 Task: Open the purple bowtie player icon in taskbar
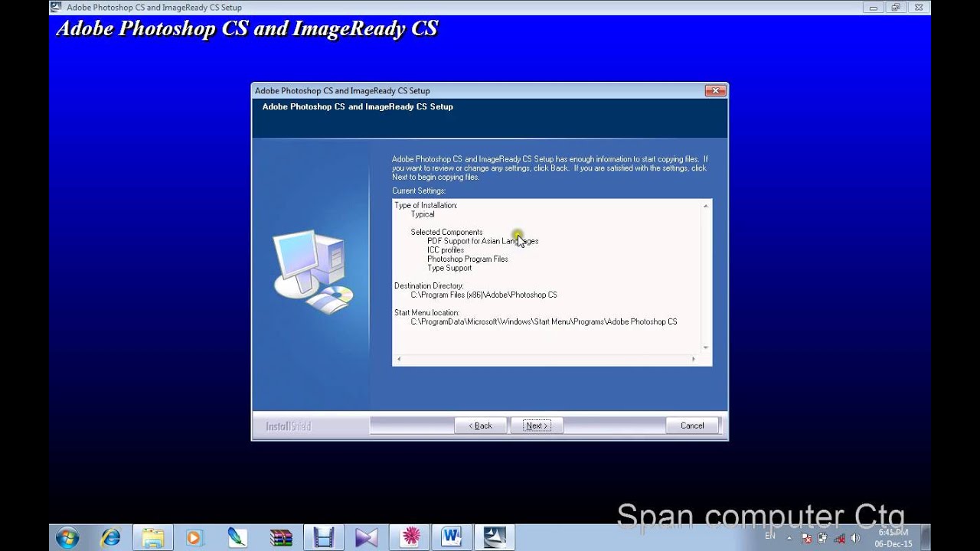click(367, 537)
